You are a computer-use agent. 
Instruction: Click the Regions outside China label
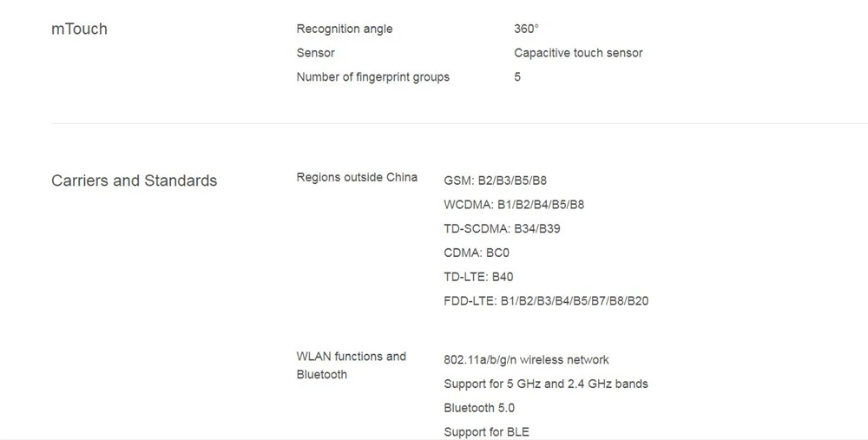[x=357, y=177]
